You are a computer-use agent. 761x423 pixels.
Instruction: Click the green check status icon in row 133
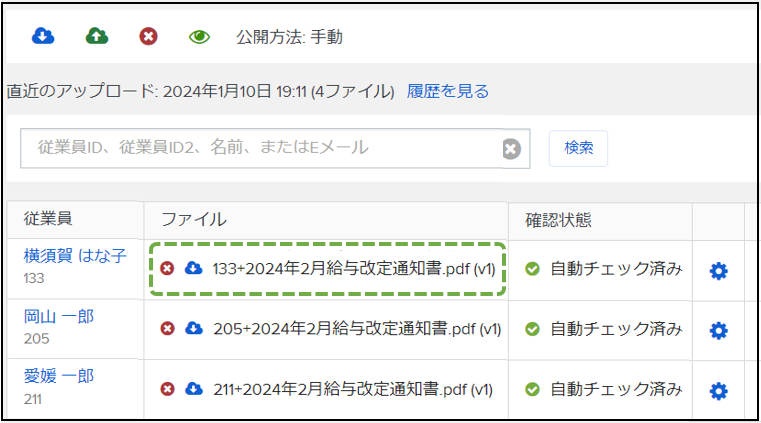click(532, 269)
